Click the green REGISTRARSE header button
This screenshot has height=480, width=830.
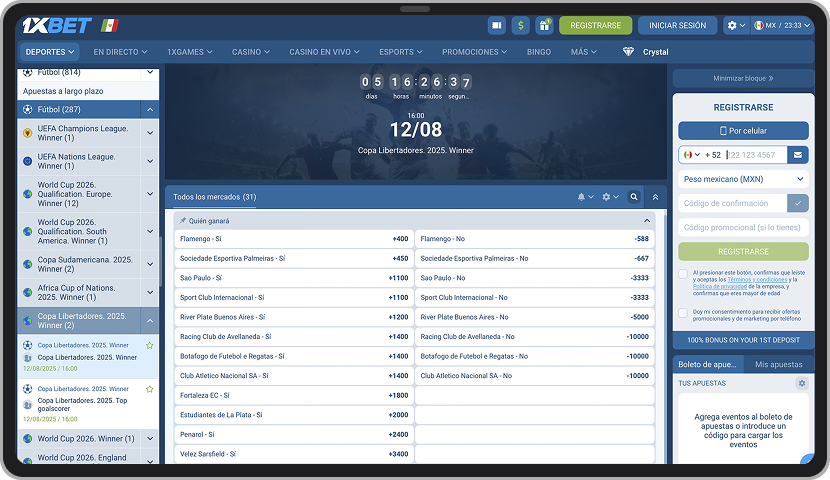click(x=596, y=25)
